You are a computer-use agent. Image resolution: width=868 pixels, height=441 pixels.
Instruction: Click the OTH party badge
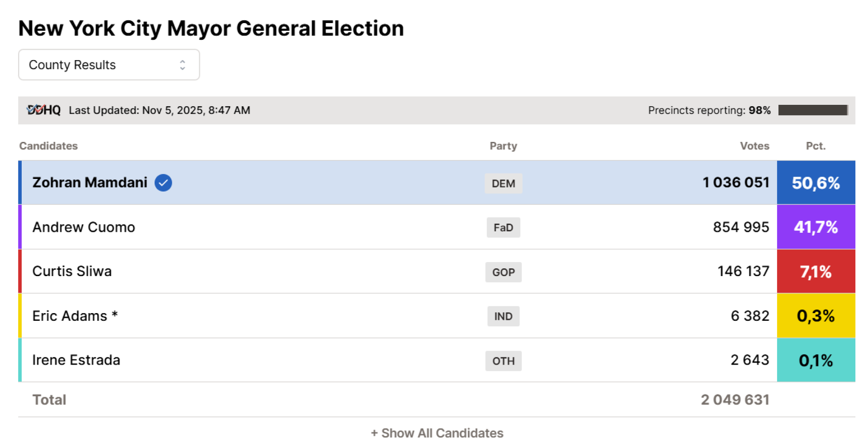click(x=503, y=361)
